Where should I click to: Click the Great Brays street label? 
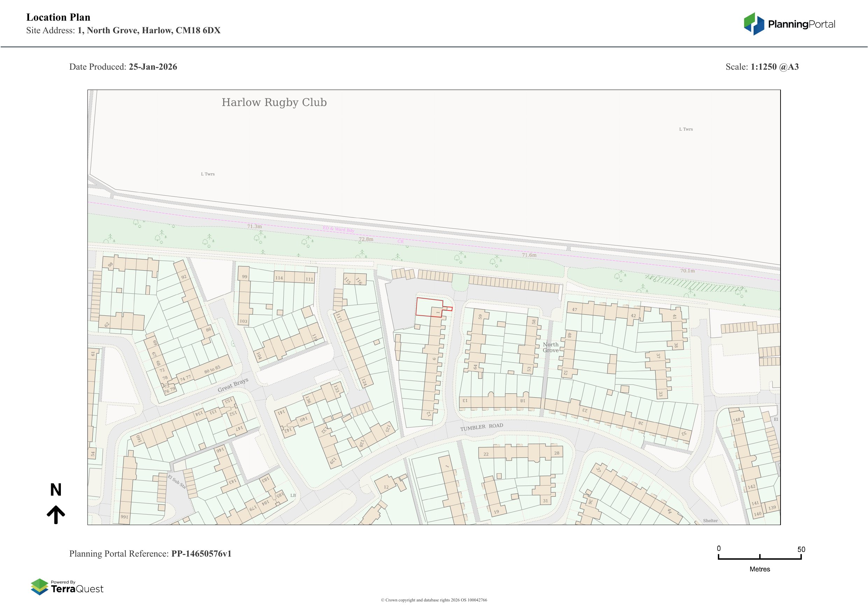pyautogui.click(x=233, y=385)
